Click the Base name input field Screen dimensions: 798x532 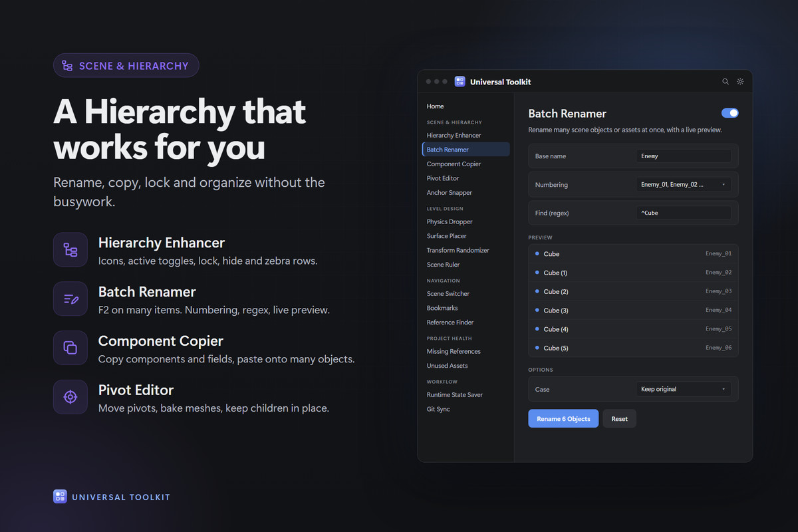click(x=684, y=156)
